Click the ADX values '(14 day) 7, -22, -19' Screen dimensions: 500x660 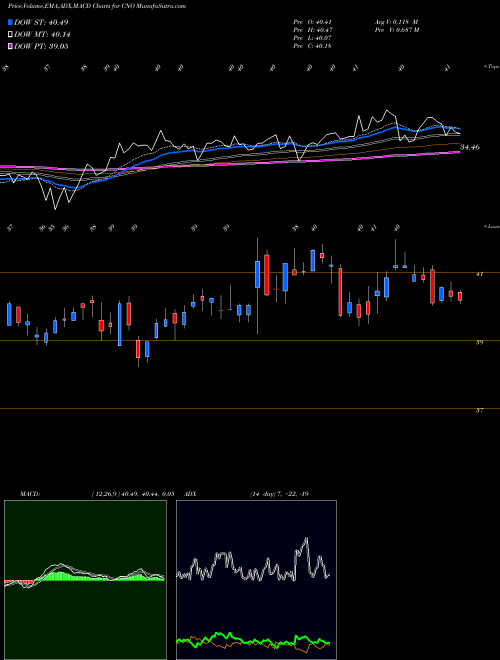pos(279,494)
